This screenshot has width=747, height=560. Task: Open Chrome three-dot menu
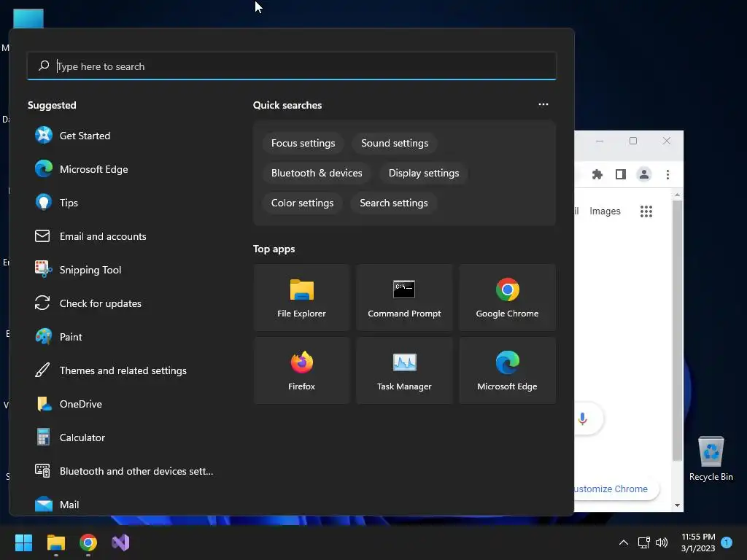pyautogui.click(x=667, y=174)
